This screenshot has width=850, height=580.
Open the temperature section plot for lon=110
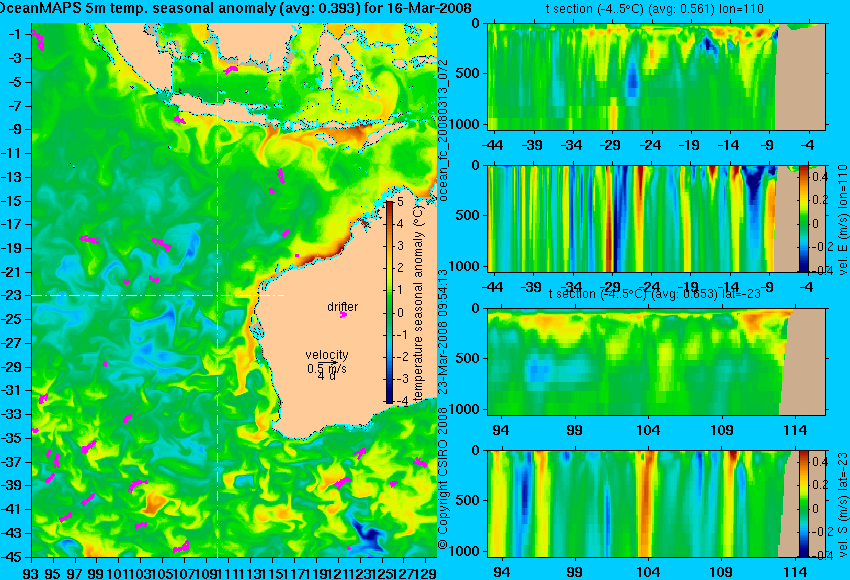pyautogui.click(x=656, y=76)
